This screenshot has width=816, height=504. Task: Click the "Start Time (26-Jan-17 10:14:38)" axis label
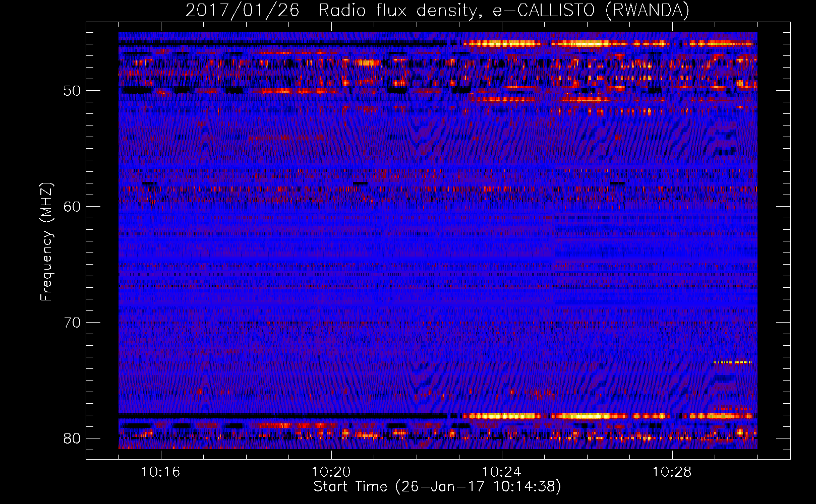(437, 487)
